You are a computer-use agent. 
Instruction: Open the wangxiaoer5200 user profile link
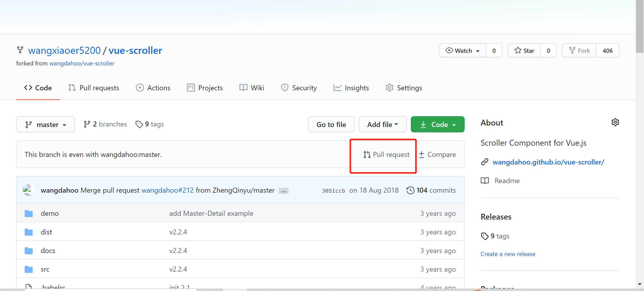pos(64,51)
